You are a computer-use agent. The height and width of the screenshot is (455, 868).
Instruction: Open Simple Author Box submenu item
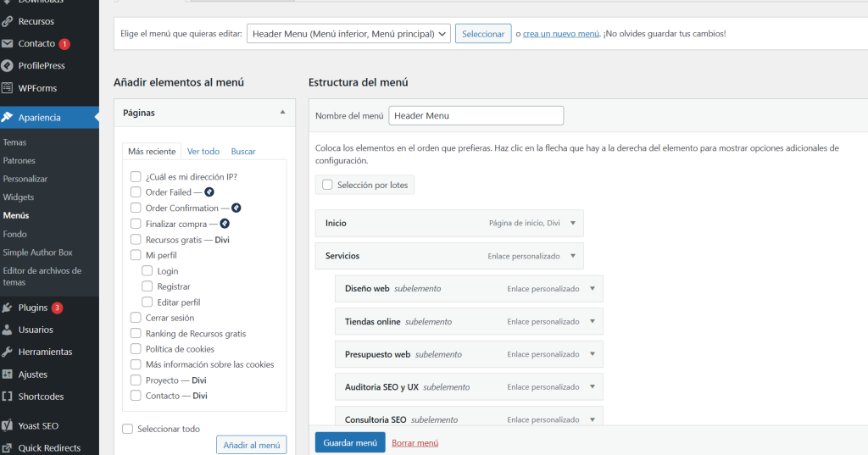(x=37, y=252)
